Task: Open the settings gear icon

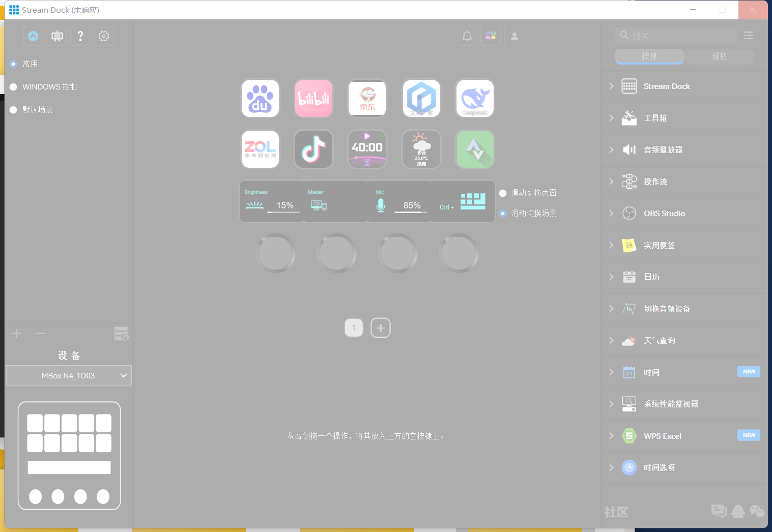Action: click(x=104, y=36)
